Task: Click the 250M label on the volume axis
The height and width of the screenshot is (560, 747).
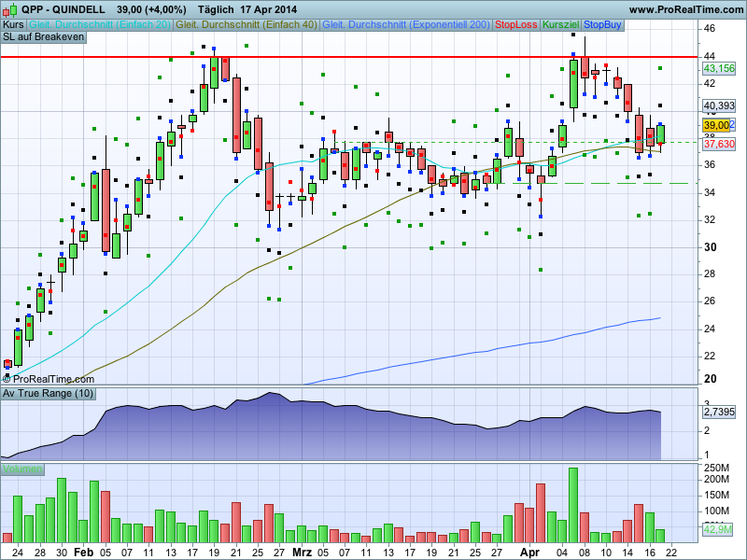Action: click(716, 468)
